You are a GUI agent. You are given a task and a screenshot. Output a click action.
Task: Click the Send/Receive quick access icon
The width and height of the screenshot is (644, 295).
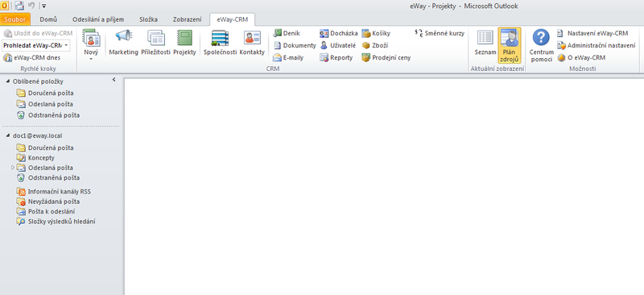point(19,6)
